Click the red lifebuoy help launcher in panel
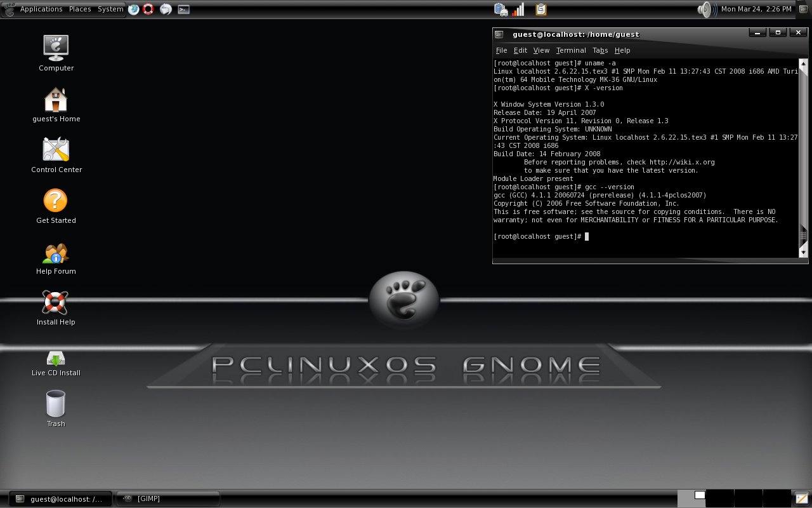The height and width of the screenshot is (508, 812). 148,9
